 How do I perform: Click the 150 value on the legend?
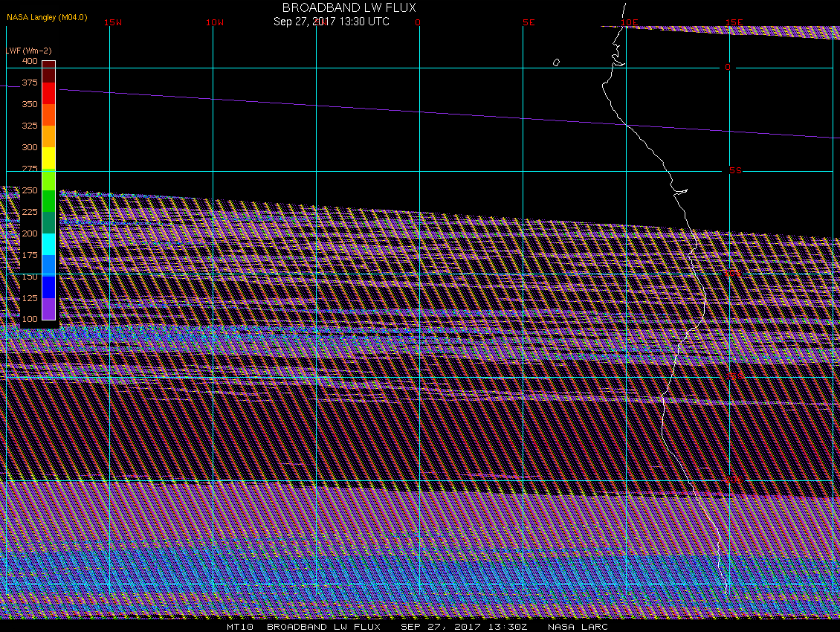30,277
